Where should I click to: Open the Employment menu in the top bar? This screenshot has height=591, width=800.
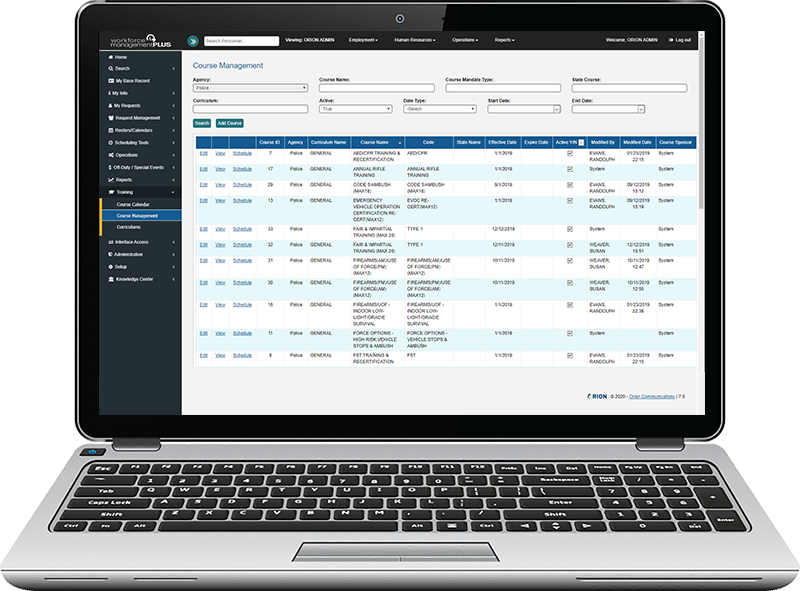pos(363,40)
